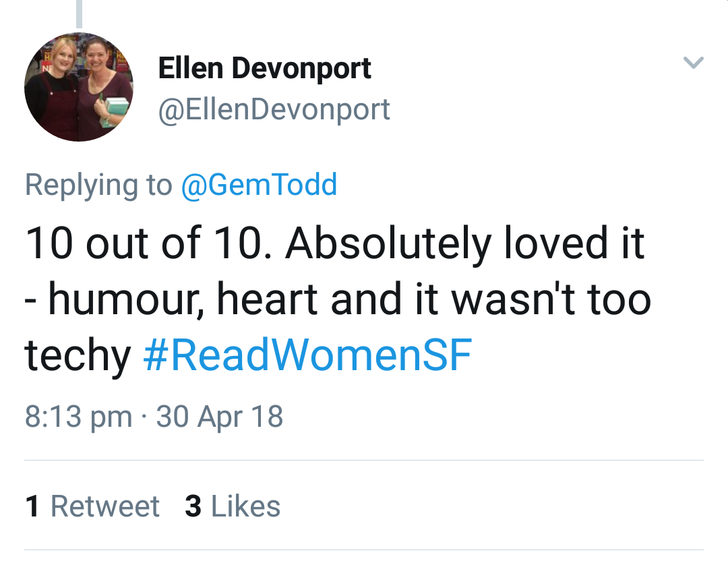
Task: Open the @EllenDevonport handle link
Action: click(274, 109)
